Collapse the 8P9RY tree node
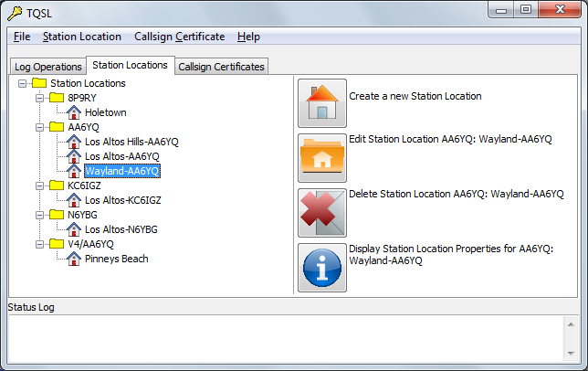 tap(39, 98)
